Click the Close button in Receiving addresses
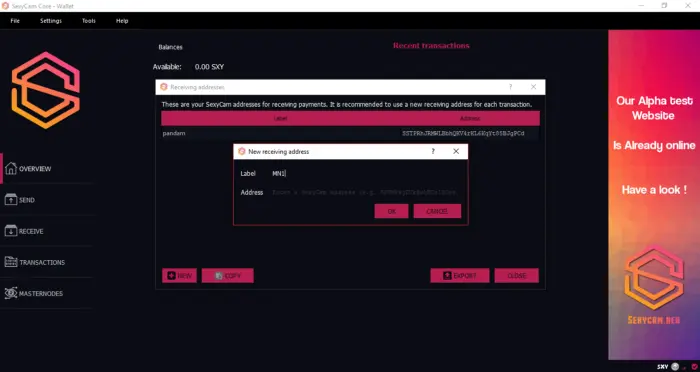Viewport: 700px width, 372px height. click(517, 276)
